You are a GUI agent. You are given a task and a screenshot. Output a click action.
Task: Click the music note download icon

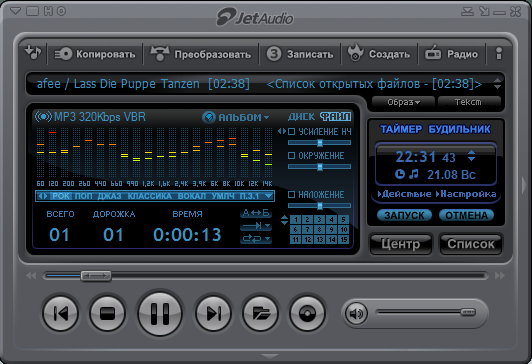(x=33, y=53)
